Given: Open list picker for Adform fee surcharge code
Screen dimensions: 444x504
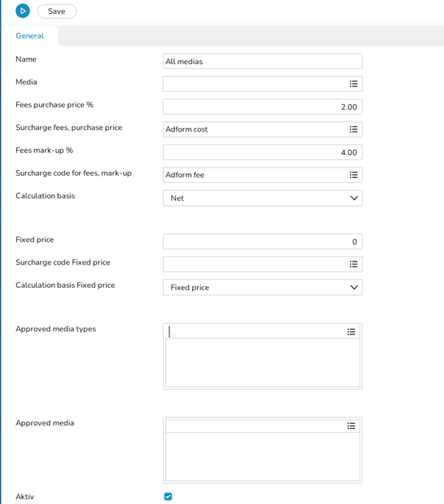Looking at the screenshot, I should click(353, 175).
